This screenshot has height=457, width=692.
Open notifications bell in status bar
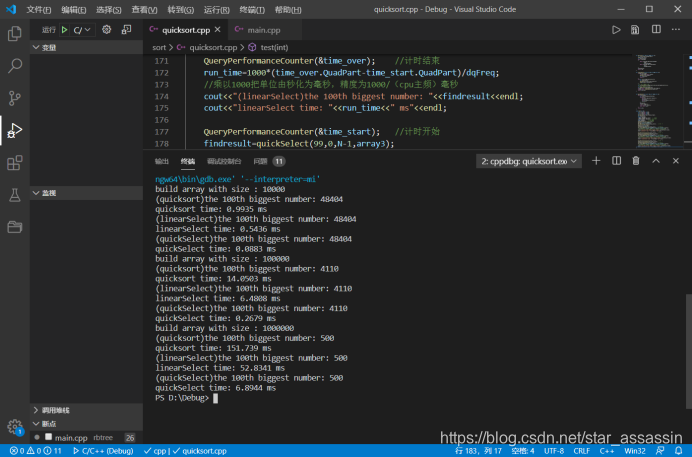(x=678, y=451)
